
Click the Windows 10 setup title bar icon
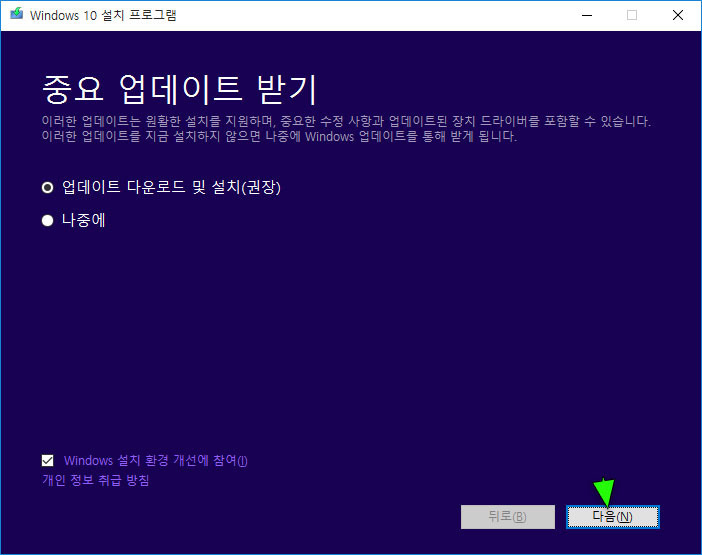(x=17, y=14)
